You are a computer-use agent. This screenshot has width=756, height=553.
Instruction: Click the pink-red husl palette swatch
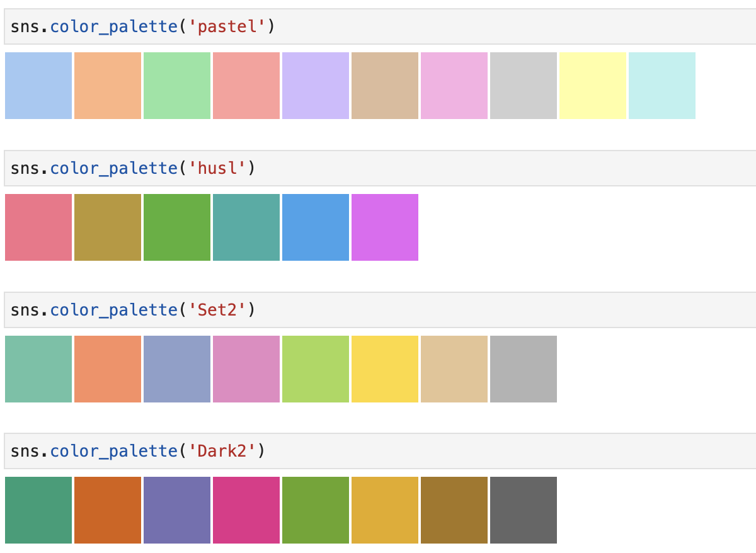click(38, 227)
